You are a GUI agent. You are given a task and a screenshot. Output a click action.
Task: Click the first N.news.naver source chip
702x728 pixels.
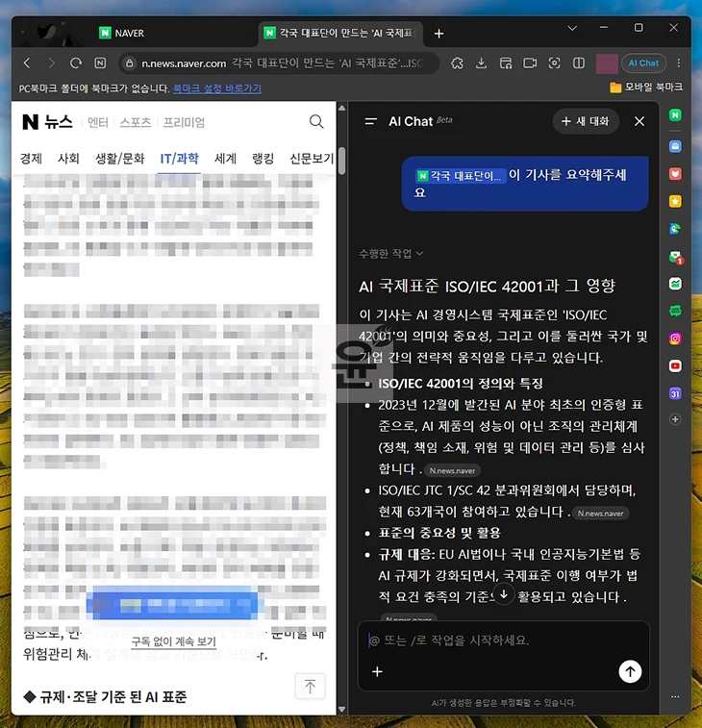coord(452,470)
